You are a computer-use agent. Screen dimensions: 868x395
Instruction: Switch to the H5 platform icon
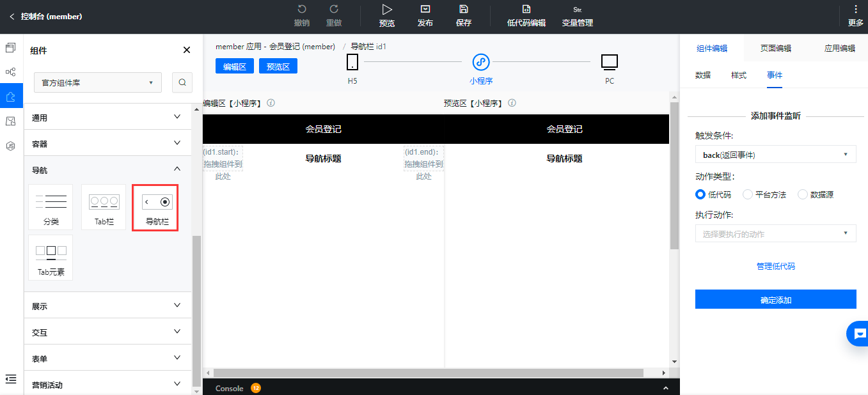click(352, 62)
